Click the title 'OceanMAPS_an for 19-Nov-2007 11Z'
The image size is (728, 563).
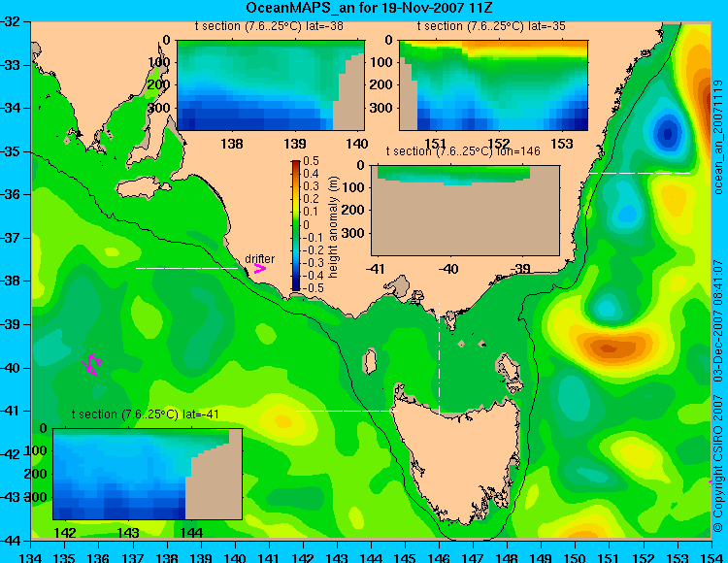[369, 8]
